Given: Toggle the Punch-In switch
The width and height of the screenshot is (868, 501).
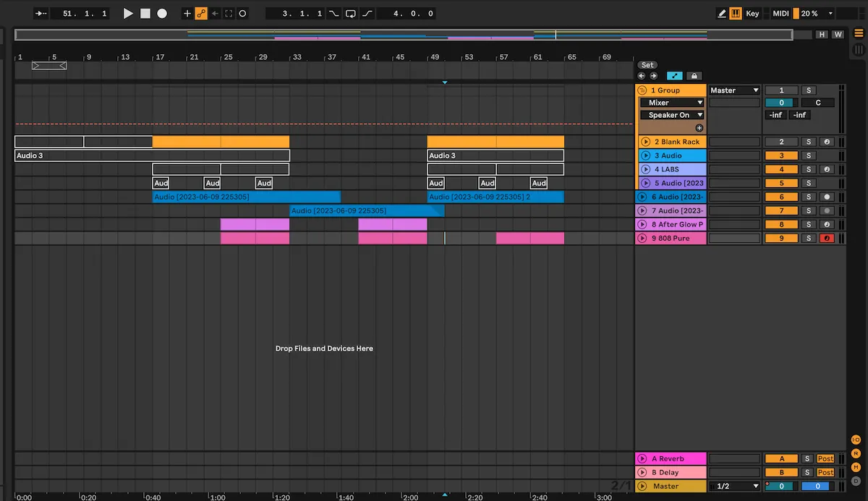Looking at the screenshot, I should pos(334,13).
